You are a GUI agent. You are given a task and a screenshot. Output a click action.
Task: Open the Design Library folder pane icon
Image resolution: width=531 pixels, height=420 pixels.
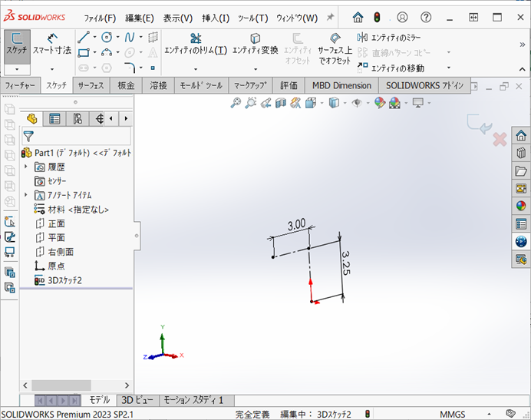pyautogui.click(x=521, y=170)
